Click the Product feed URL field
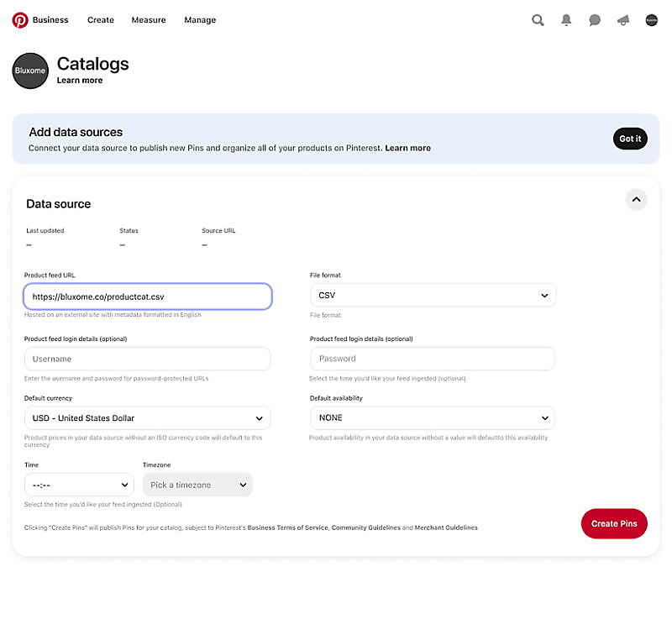This screenshot has height=635, width=672. click(x=148, y=297)
